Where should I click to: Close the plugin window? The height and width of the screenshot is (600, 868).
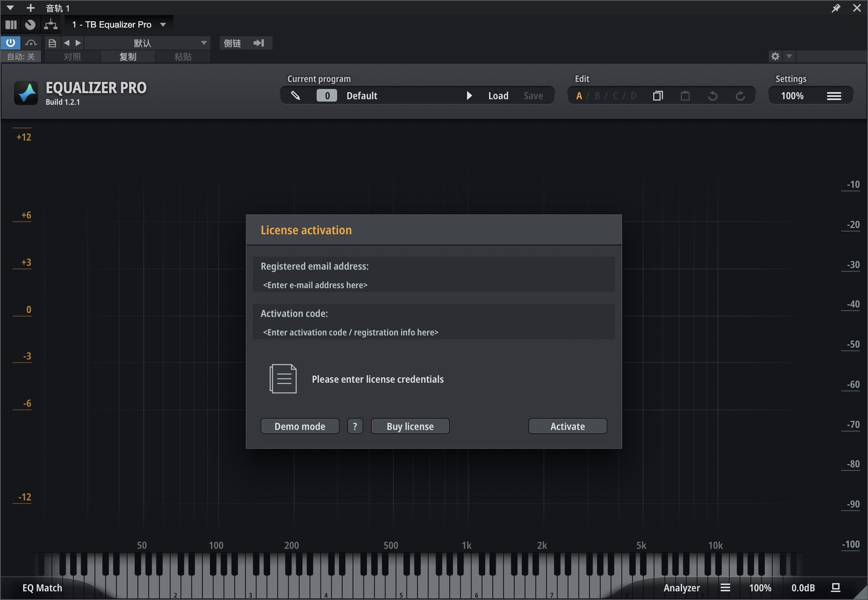tap(857, 8)
